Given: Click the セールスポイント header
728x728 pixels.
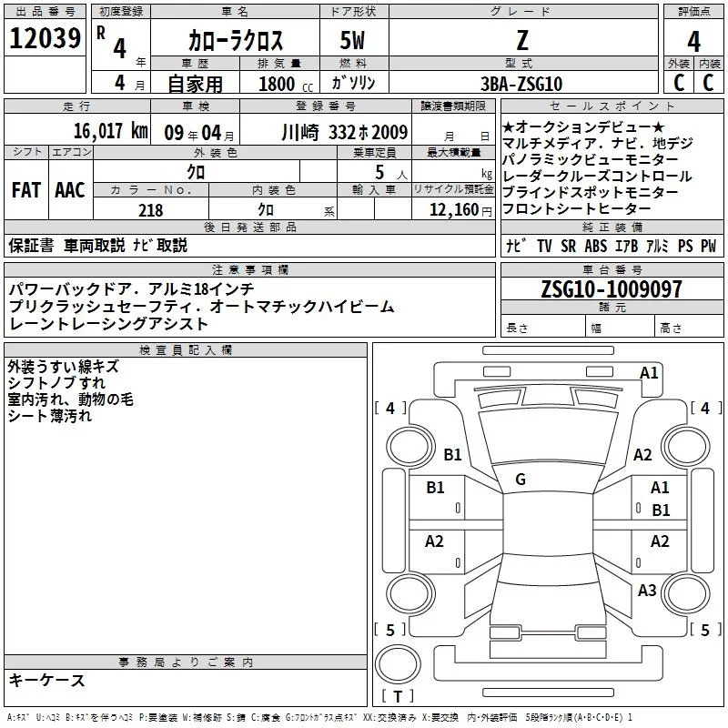Looking at the screenshot, I should pos(612,106).
